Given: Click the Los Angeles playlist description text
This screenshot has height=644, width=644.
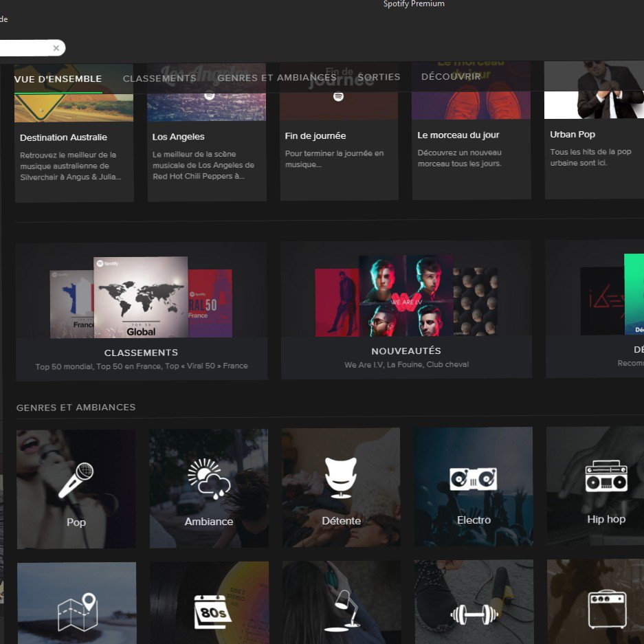Looking at the screenshot, I should point(203,165).
